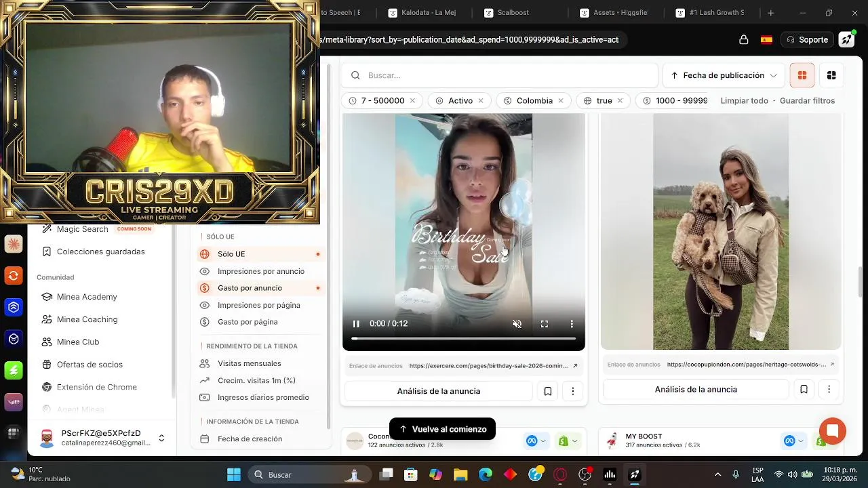This screenshot has width=868, height=488.
Task: Select Impresiones por página filter
Action: pos(258,305)
